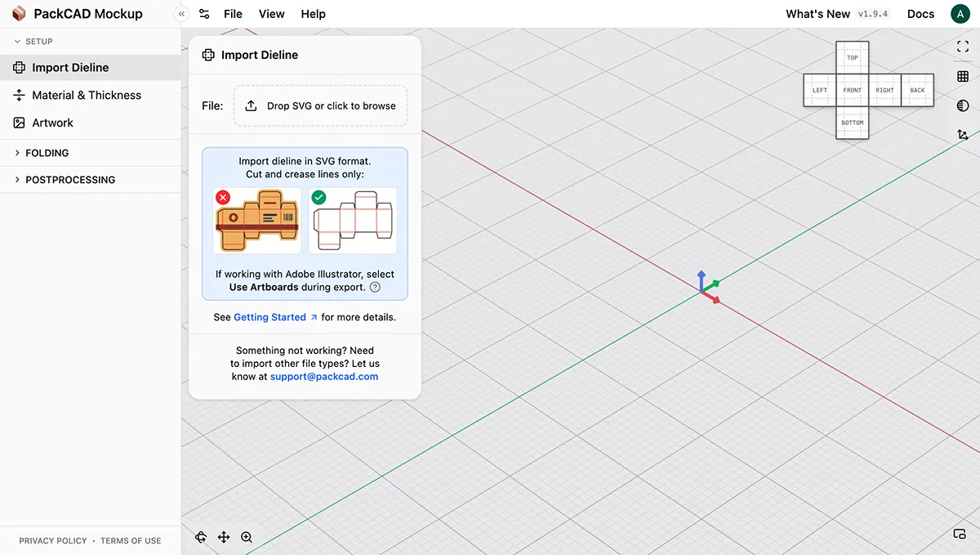Select the orbit rotate tool
Viewport: 980px width, 555px height.
tap(201, 537)
